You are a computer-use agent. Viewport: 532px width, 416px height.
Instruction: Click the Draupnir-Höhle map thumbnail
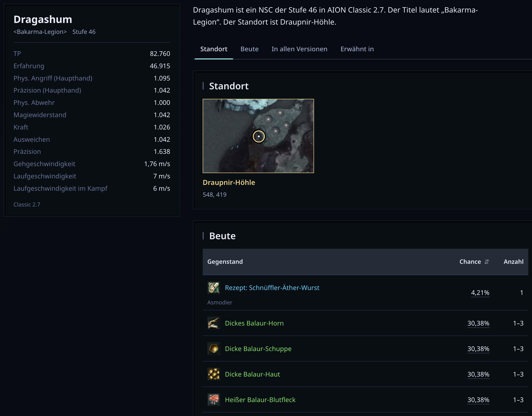(258, 136)
